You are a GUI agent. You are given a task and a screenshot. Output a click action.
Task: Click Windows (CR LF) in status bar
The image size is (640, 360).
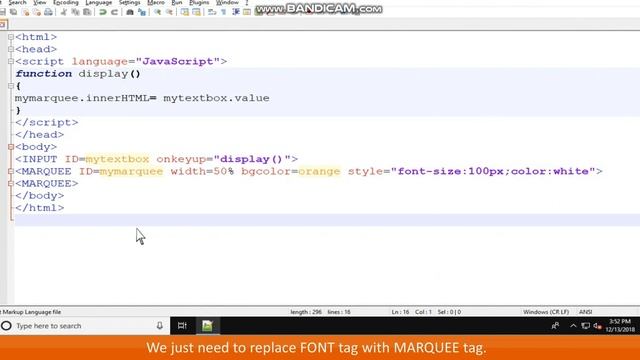click(x=546, y=312)
